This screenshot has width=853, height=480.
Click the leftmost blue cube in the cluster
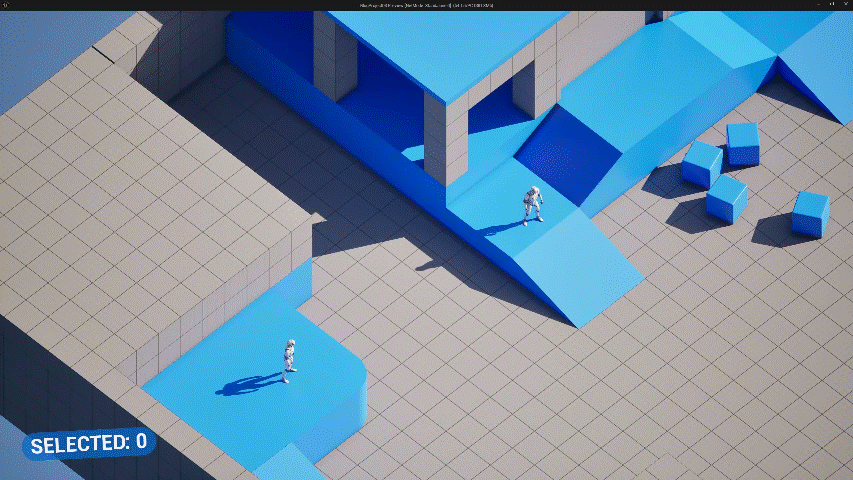(701, 163)
